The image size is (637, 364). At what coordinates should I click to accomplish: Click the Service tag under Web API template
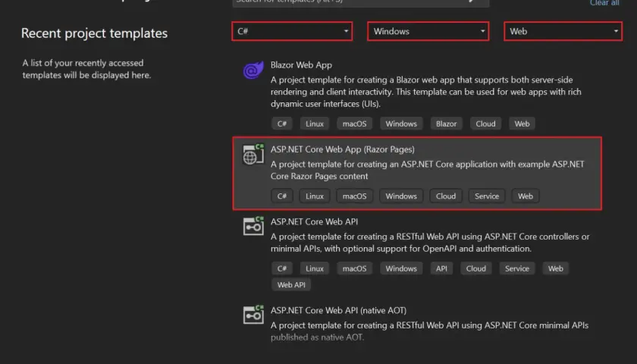click(x=516, y=268)
